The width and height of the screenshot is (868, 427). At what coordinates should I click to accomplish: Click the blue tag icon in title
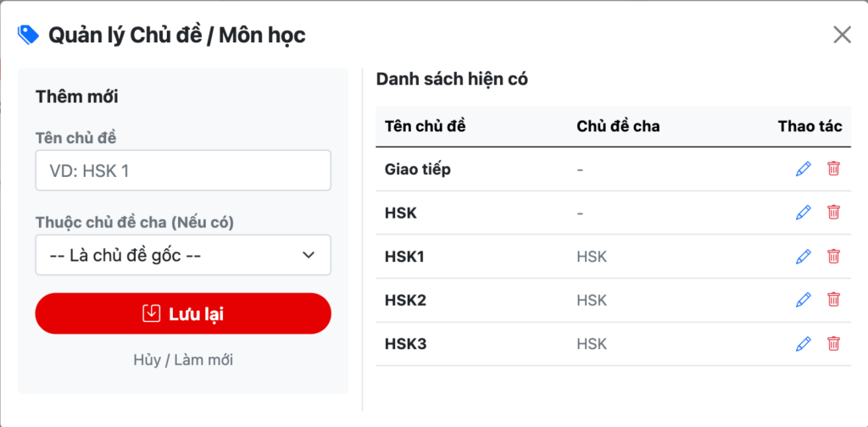pyautogui.click(x=28, y=35)
